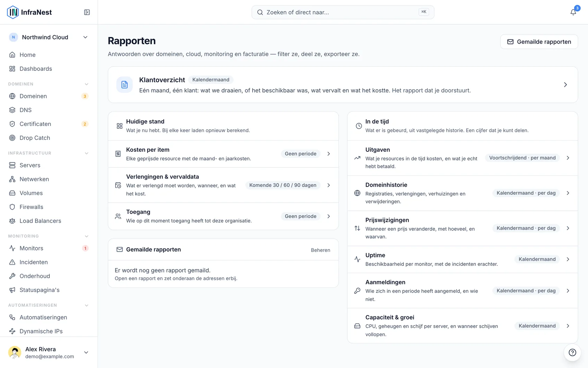Screen dimensions: 588x368
Task: Click the Statuspagina's megaphone icon
Action: pos(12,290)
